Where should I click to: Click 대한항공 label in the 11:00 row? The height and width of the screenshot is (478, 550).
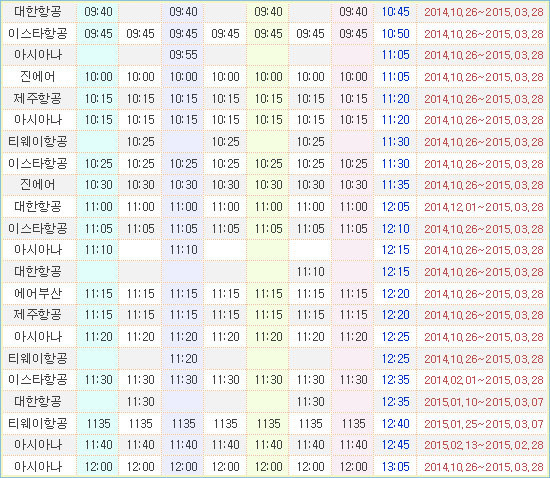(x=38, y=207)
